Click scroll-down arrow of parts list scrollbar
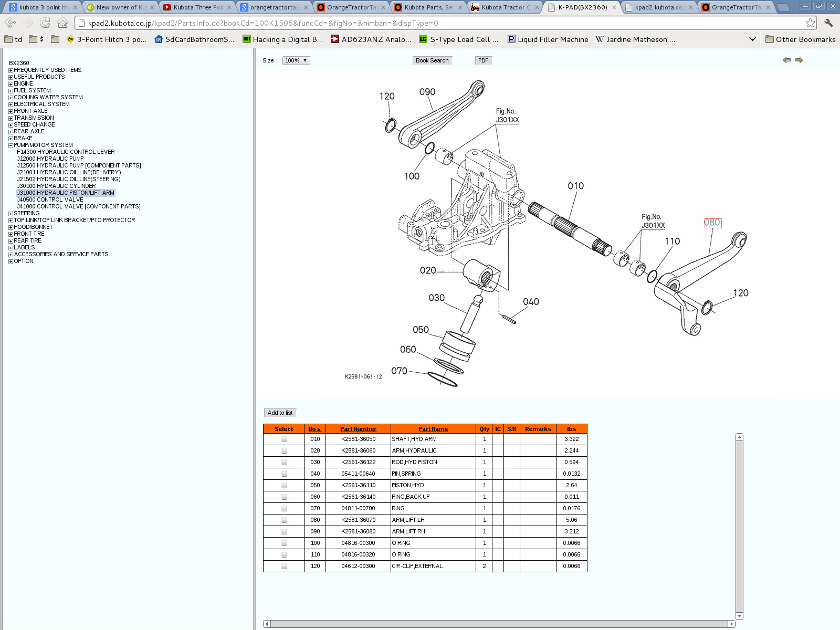The height and width of the screenshot is (630, 840). tap(739, 616)
